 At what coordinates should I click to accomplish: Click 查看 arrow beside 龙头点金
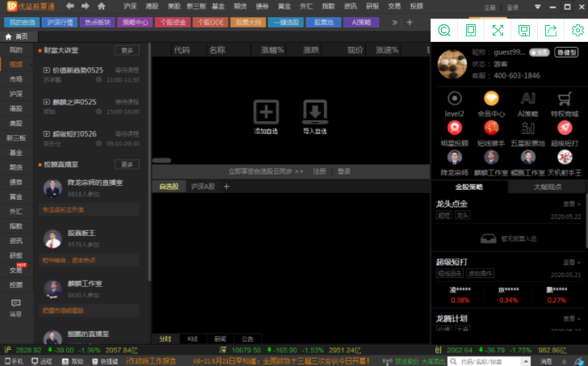tap(572, 204)
